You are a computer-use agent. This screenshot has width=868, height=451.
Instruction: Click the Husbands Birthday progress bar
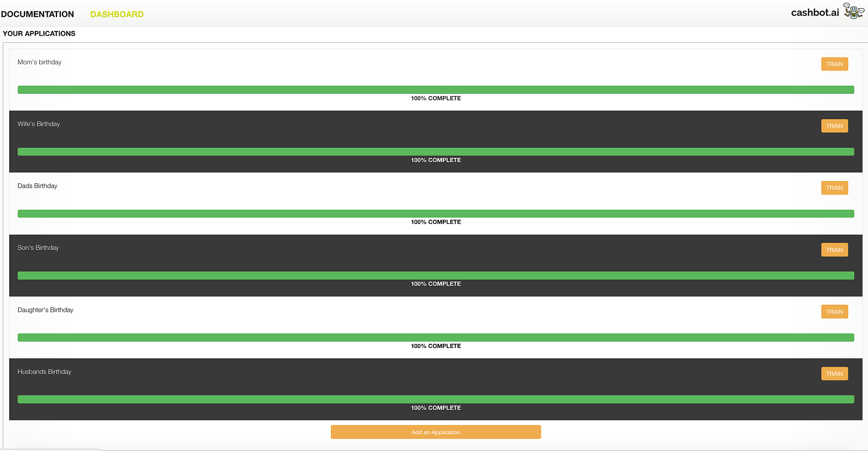(x=436, y=399)
